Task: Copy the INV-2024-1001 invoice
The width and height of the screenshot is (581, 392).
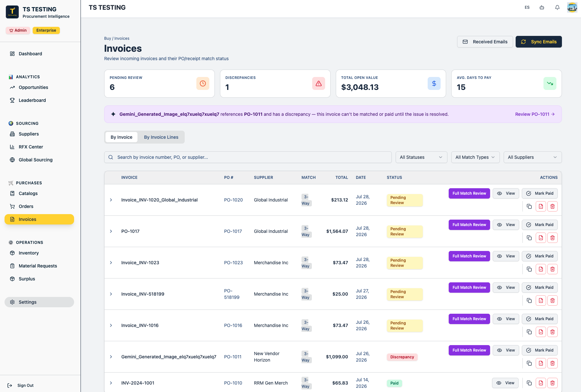Action: (529, 383)
